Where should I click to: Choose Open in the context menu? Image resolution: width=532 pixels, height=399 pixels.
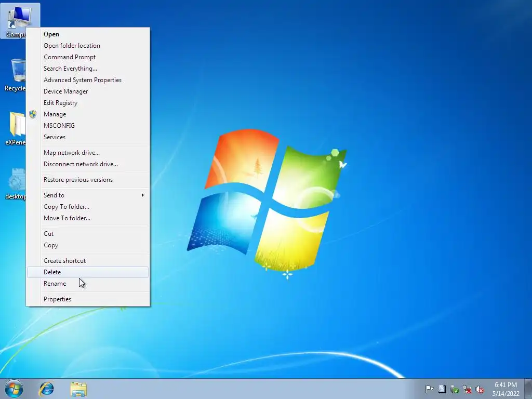coord(88,34)
